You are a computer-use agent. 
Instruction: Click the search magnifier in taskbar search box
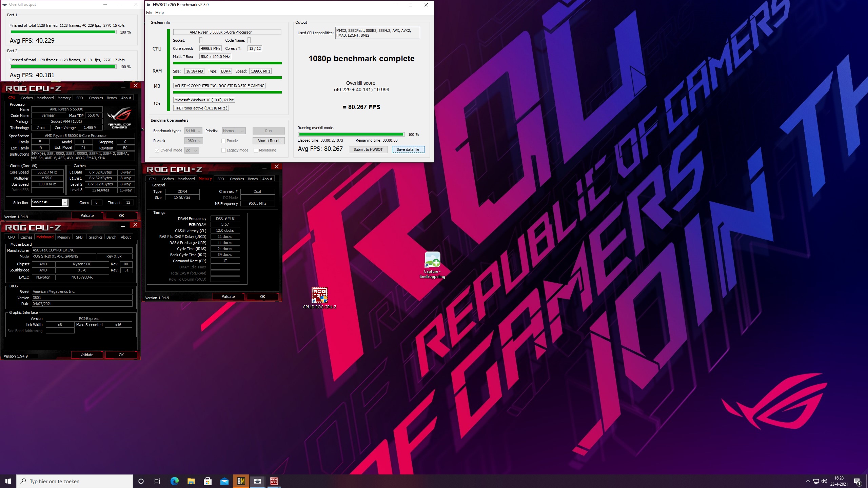[23, 481]
